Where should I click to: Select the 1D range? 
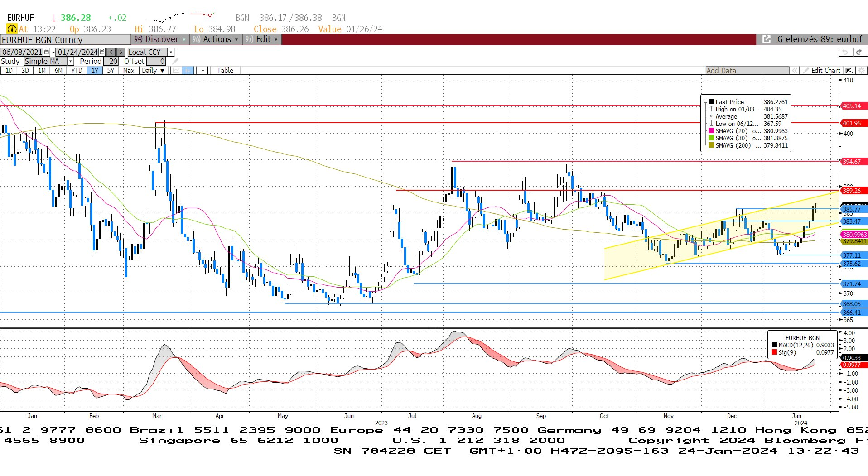(x=9, y=71)
